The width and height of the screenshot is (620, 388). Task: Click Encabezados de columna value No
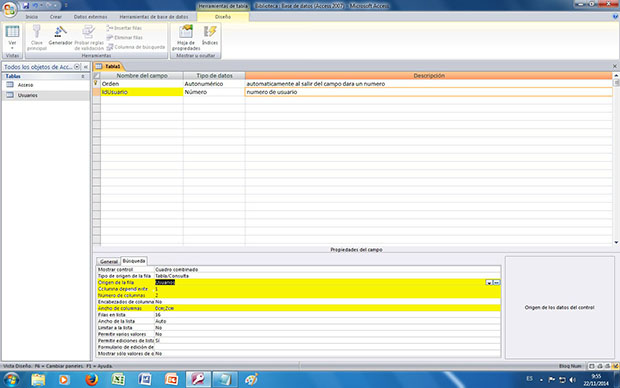click(327, 302)
